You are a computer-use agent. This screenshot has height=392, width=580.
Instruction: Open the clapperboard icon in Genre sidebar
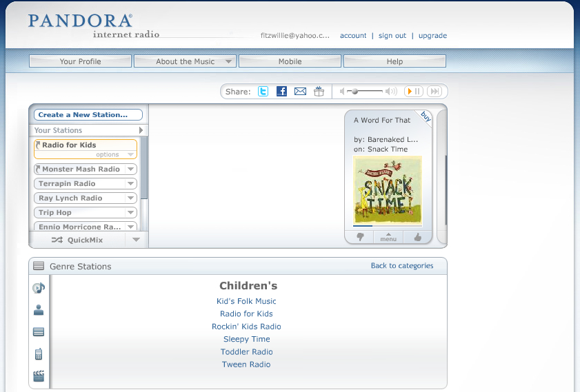(39, 375)
